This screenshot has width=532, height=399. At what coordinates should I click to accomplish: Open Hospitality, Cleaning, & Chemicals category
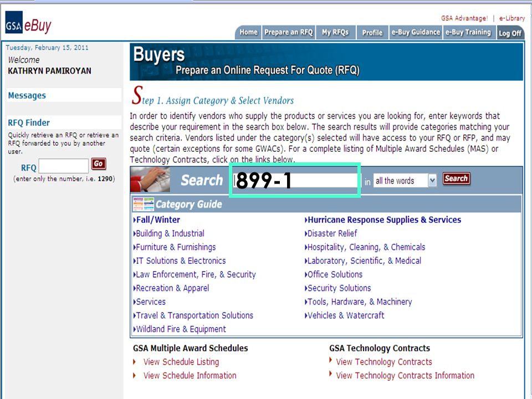365,247
